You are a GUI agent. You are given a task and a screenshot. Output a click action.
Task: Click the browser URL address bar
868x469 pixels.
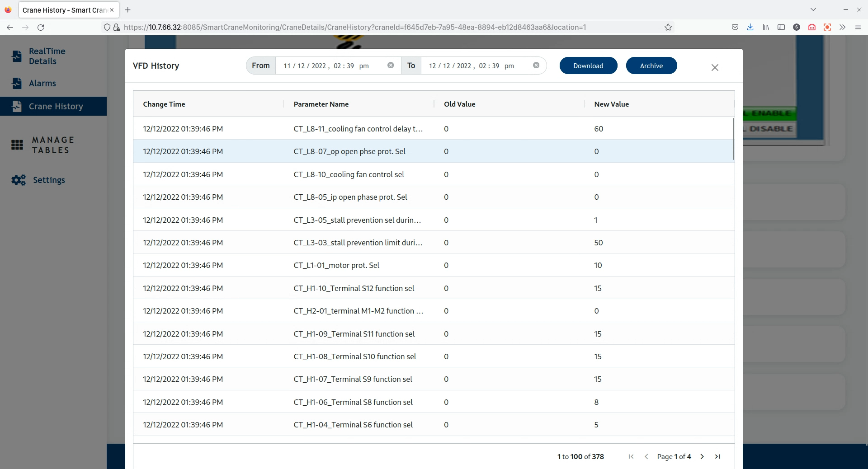click(x=355, y=27)
